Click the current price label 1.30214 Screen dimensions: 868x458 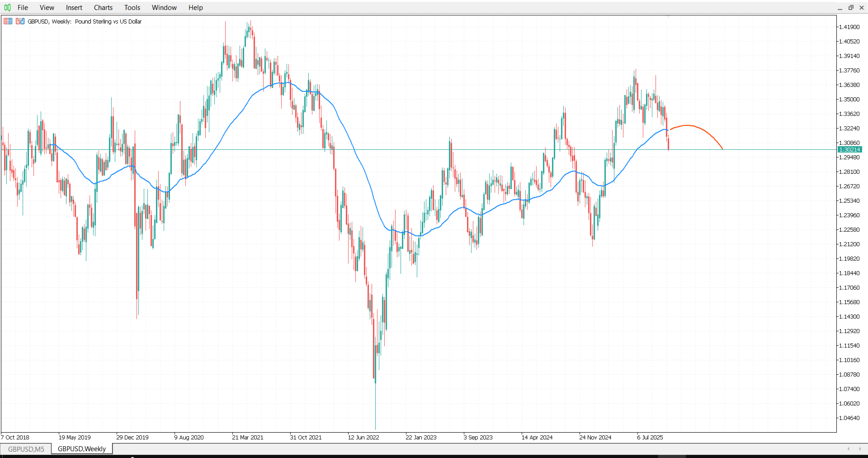coord(850,150)
